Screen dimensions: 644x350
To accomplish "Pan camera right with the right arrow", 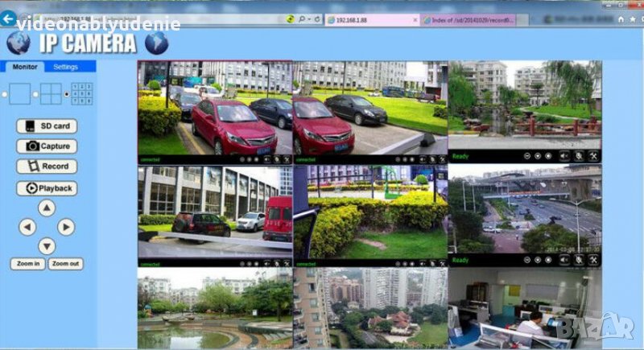I will 67,227.
